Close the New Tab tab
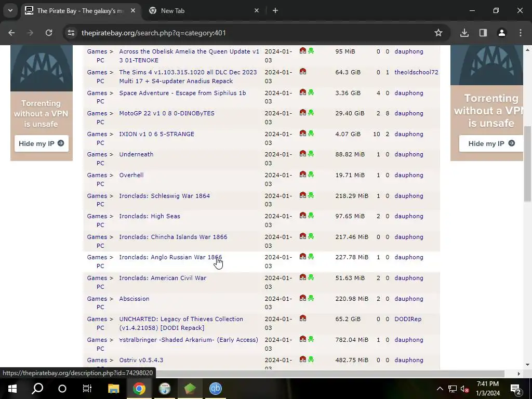 (x=257, y=10)
